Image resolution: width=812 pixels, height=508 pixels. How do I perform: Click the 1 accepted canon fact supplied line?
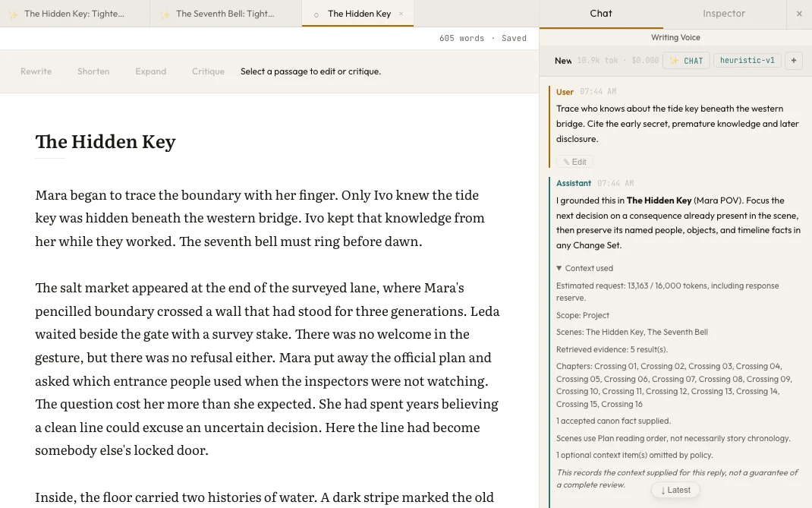(x=613, y=421)
